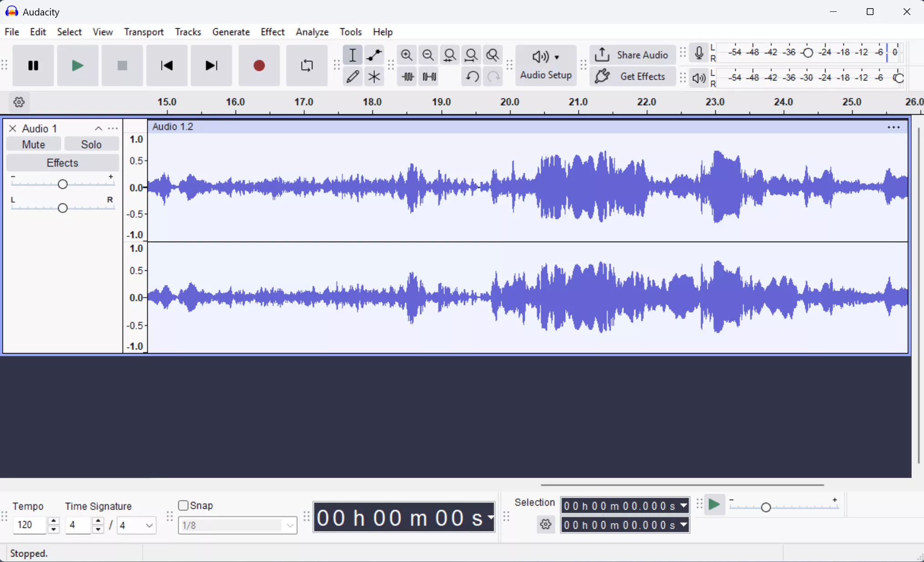Viewport: 924px width, 562px height.
Task: Open selection start time format dropdown
Action: point(683,506)
